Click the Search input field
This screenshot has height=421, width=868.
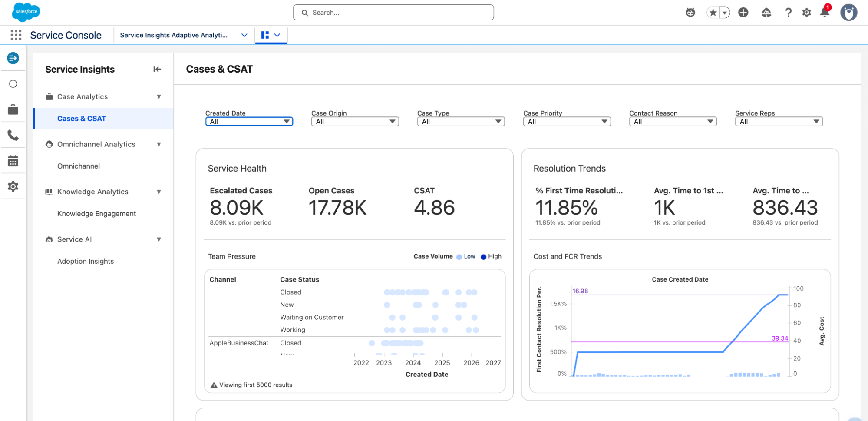click(x=393, y=13)
